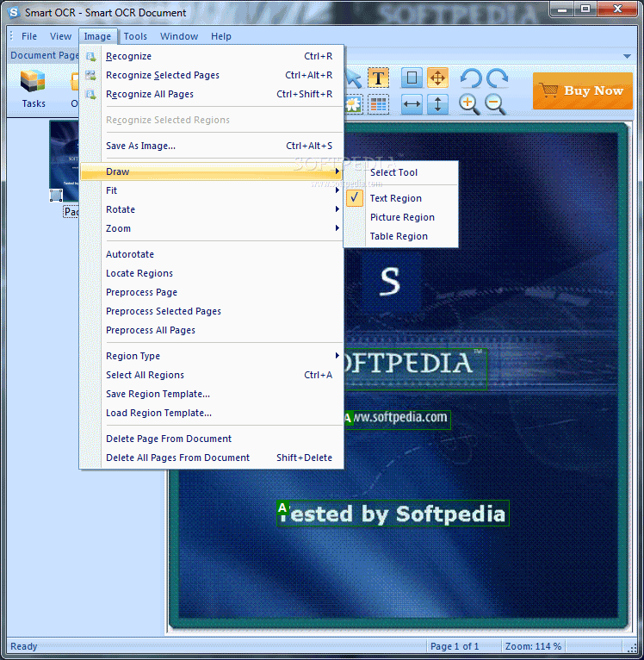644x660 pixels.
Task: Run Autorotate on the page
Action: click(x=211, y=254)
